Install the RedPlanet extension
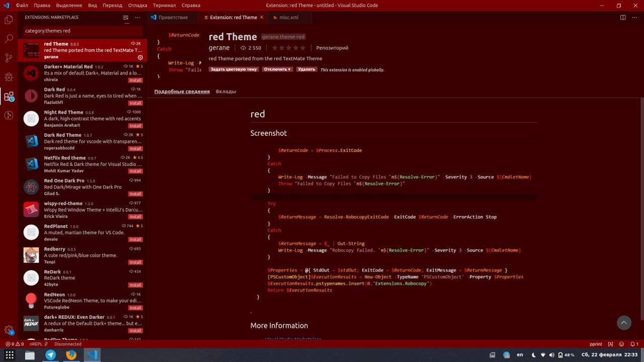 [x=135, y=239]
